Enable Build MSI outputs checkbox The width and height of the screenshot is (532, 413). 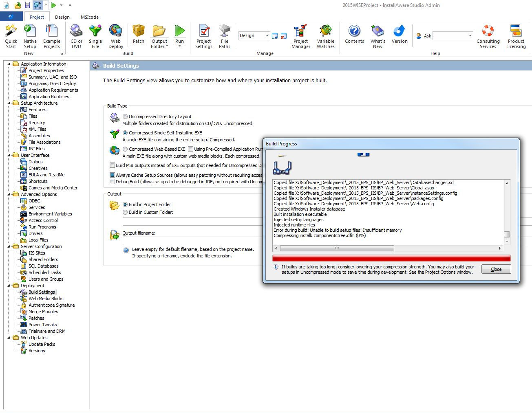point(112,165)
